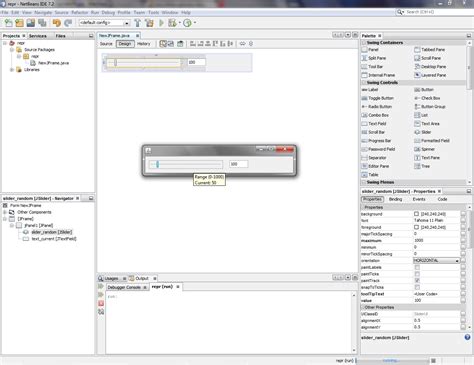474x365 pixels.
Task: Collapse the Source Packages tree node
Action: [12, 50]
